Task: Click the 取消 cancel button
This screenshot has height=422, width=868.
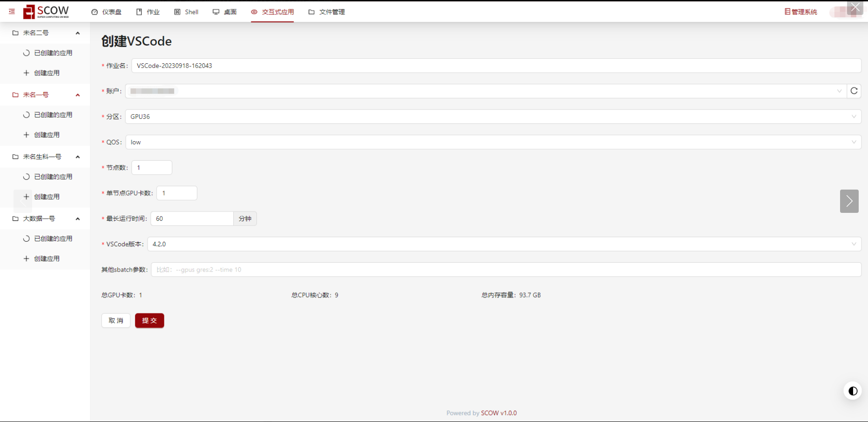Action: click(116, 320)
